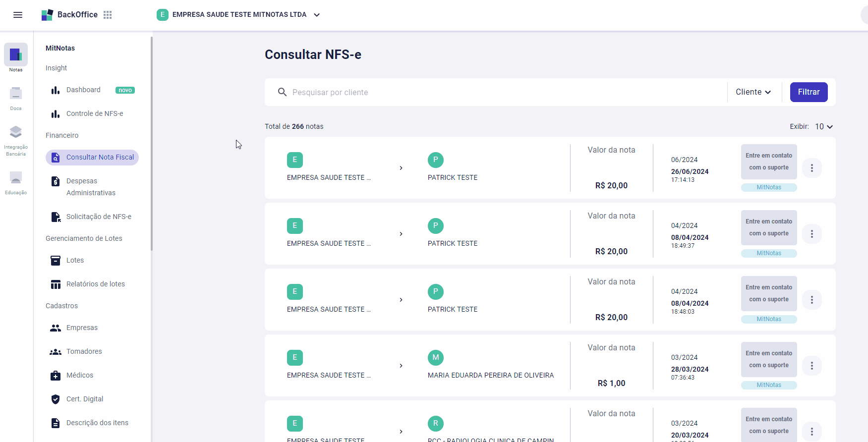The width and height of the screenshot is (868, 442).
Task: Click the search magnifier icon
Action: pyautogui.click(x=282, y=92)
